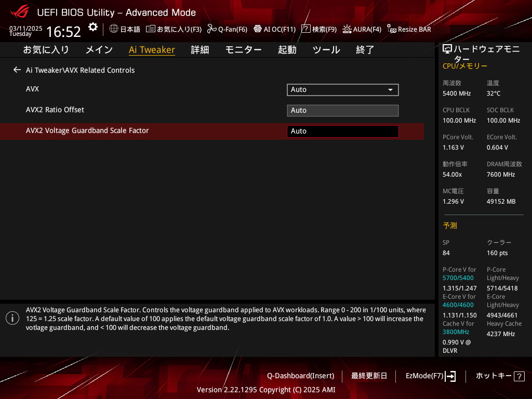Switch to 終了 tab

(x=365, y=50)
